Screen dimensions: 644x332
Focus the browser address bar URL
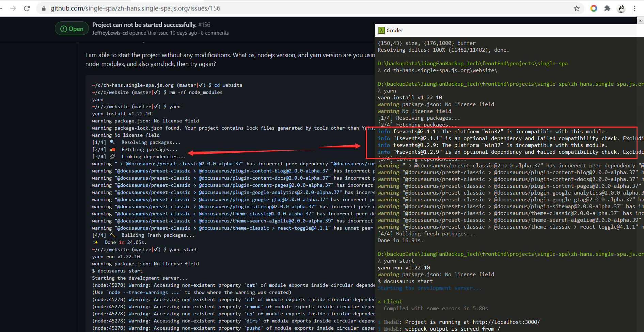tap(136, 8)
